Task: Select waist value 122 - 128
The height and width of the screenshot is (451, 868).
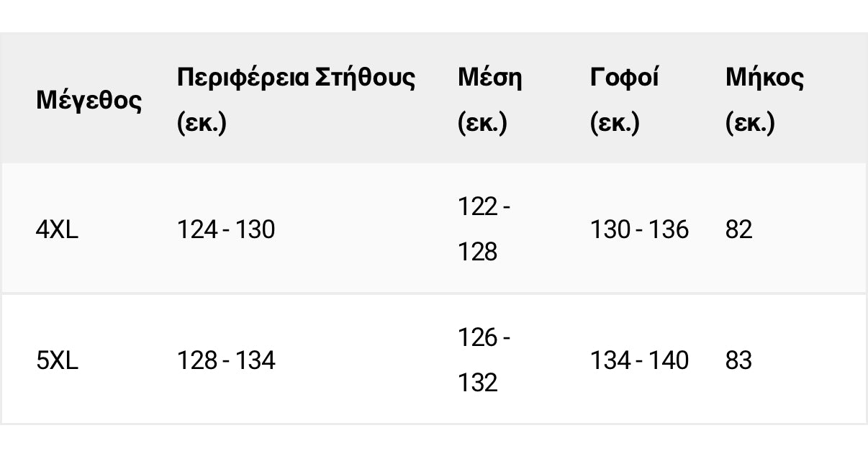Action: pyautogui.click(x=484, y=230)
